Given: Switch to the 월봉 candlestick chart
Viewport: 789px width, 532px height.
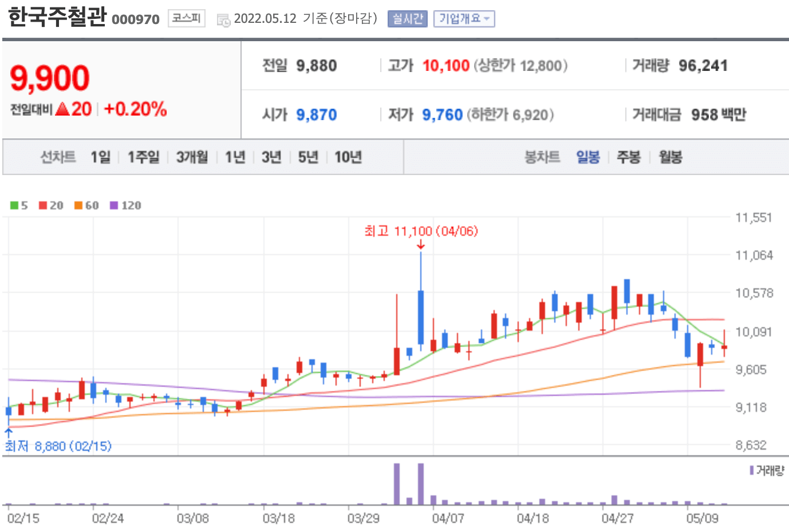Looking at the screenshot, I should (x=670, y=157).
